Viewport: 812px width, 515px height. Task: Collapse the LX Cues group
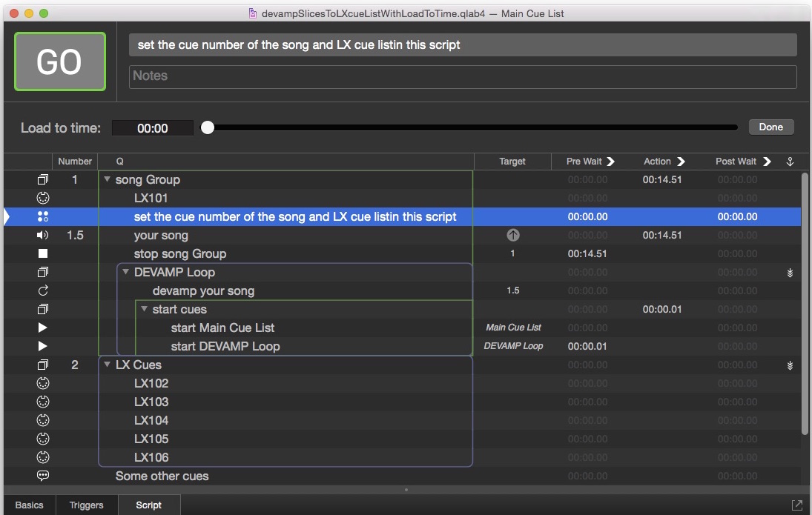pos(108,365)
